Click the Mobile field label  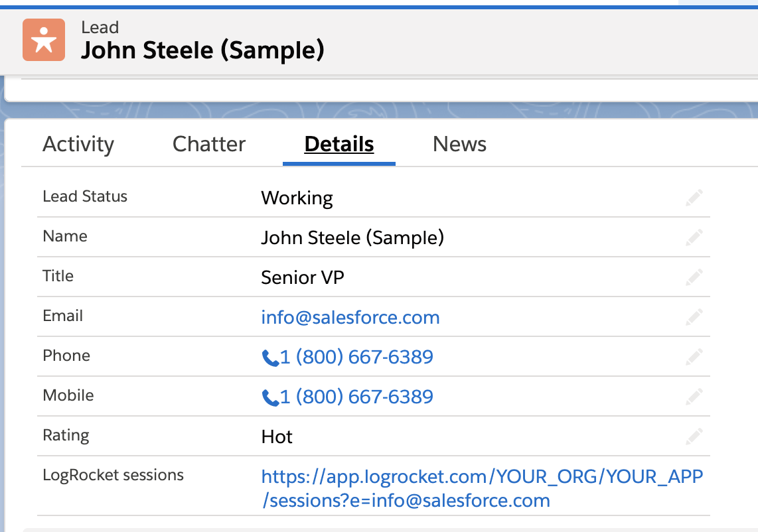coord(68,395)
